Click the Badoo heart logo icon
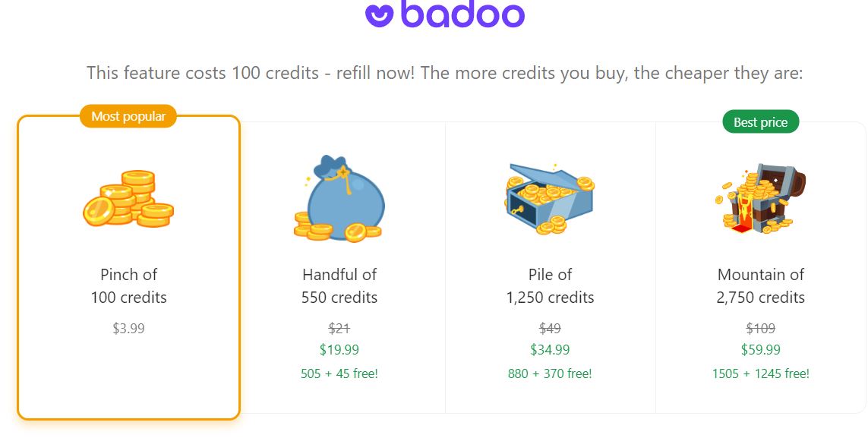This screenshot has height=438, width=868. tap(379, 15)
